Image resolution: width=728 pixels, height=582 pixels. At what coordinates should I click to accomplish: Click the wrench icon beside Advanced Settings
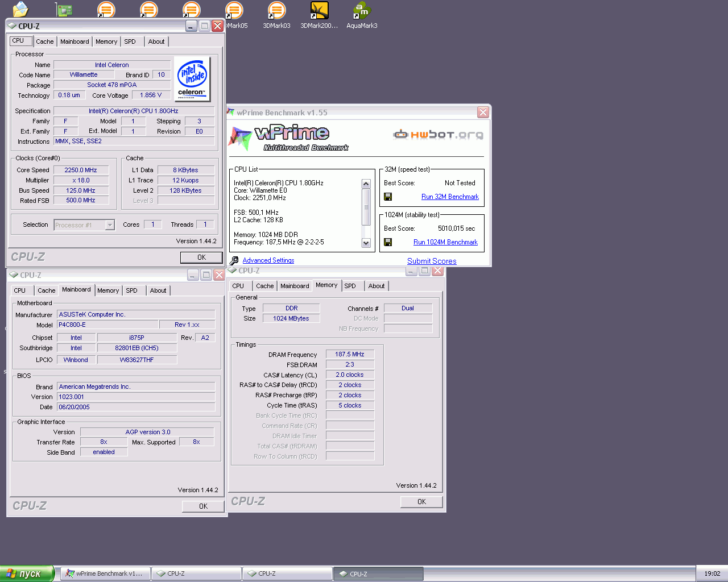234,260
